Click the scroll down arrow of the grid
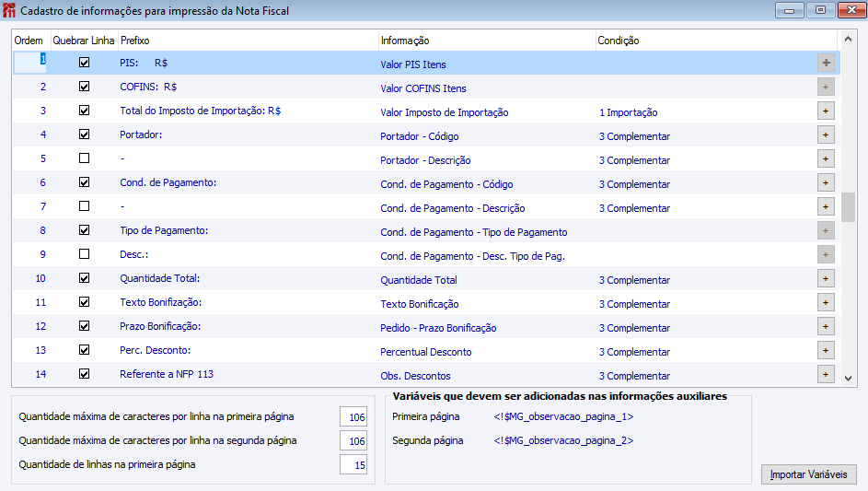Screen dimensions: 868x491 pyautogui.click(x=848, y=378)
